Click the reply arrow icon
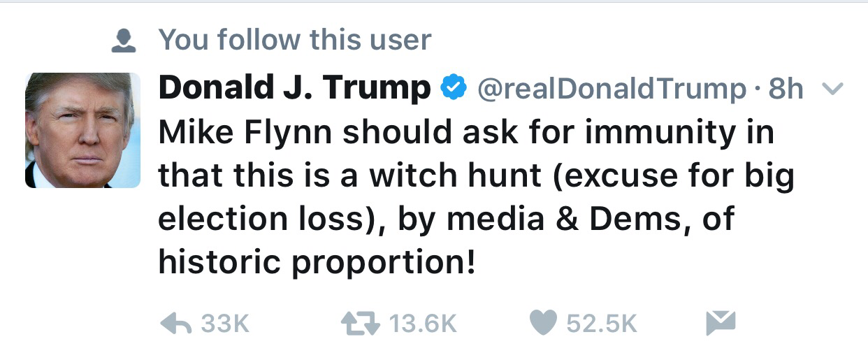Image resolution: width=868 pixels, height=353 pixels. tap(175, 322)
